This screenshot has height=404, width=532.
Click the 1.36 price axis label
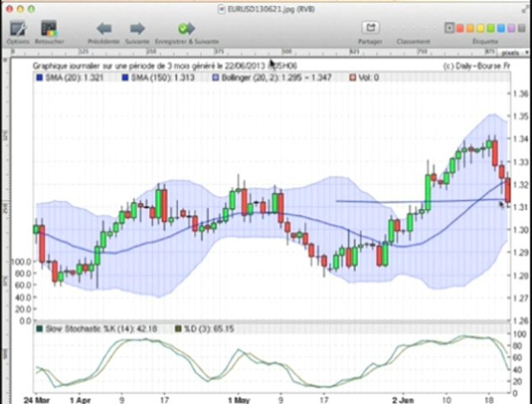click(521, 94)
